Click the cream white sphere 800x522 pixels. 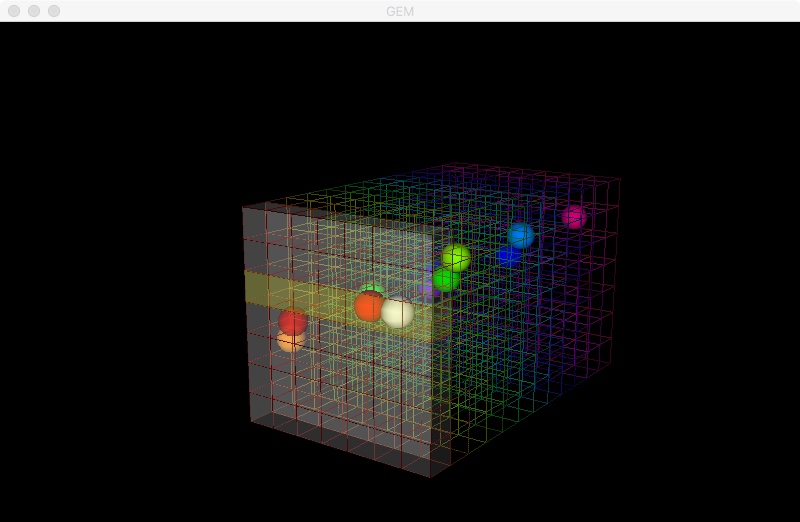click(398, 313)
